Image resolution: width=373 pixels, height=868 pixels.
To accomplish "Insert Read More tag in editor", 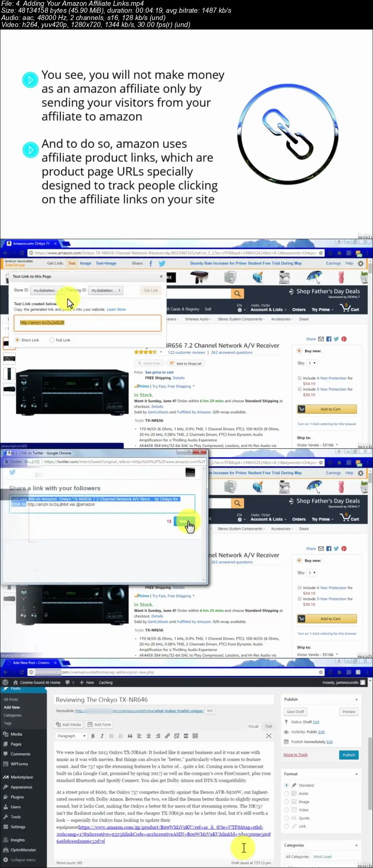I will (186, 736).
